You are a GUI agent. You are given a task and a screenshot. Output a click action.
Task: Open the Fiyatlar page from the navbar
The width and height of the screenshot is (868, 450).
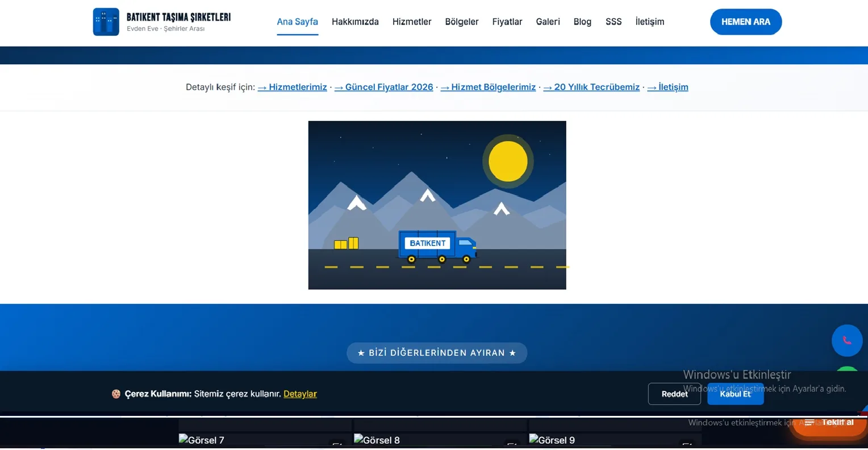tap(507, 22)
